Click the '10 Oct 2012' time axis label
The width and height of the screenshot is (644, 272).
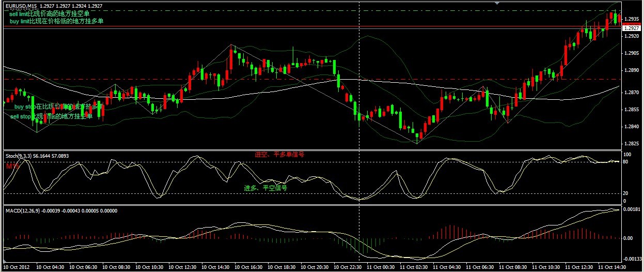point(18,267)
